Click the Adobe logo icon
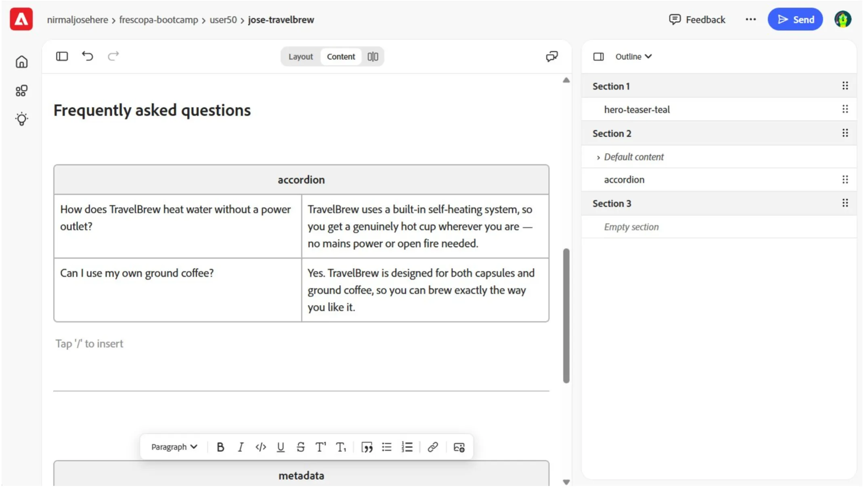This screenshot has height=490, width=868. pyautogui.click(x=21, y=19)
